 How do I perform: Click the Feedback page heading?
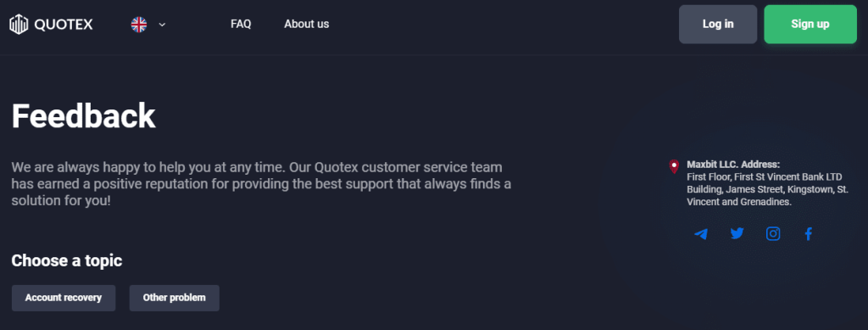(84, 115)
